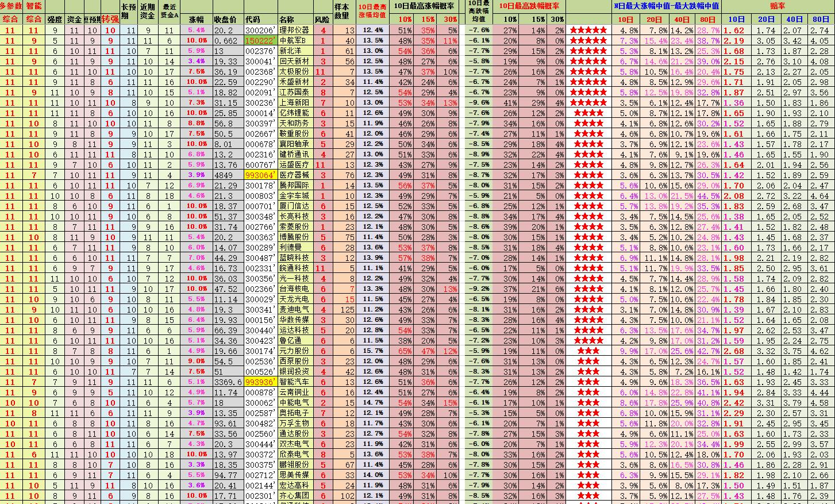Click the 涨幅 column header
The height and width of the screenshot is (504, 835).
(x=196, y=19)
